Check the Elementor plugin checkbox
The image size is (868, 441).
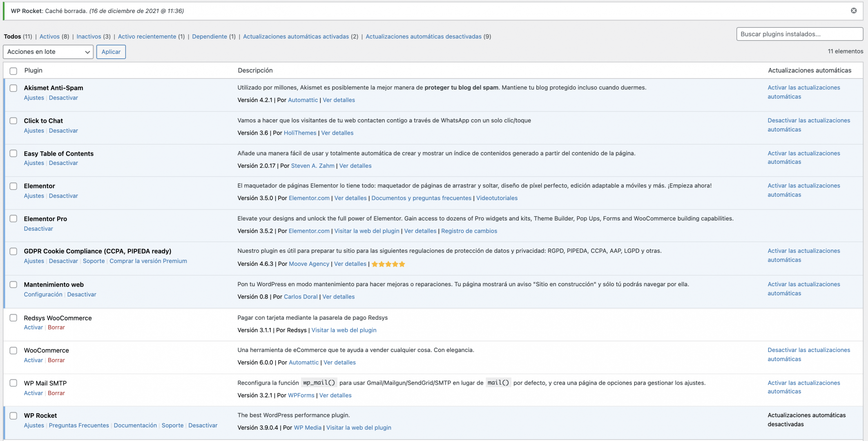click(x=13, y=186)
